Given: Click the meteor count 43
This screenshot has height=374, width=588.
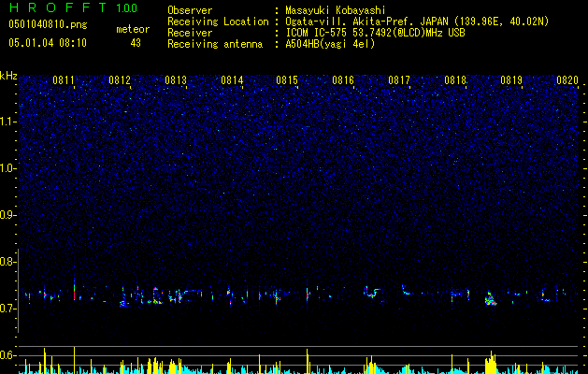Looking at the screenshot, I should tap(136, 43).
